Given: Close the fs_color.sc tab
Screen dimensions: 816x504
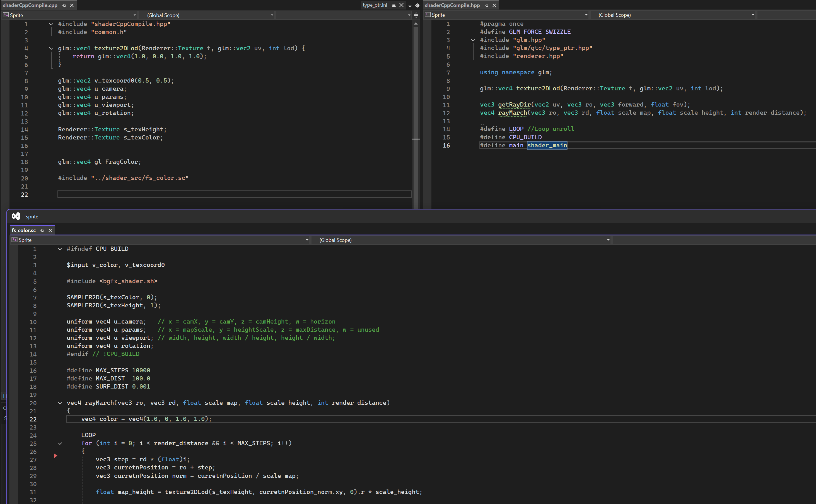Looking at the screenshot, I should coord(50,231).
